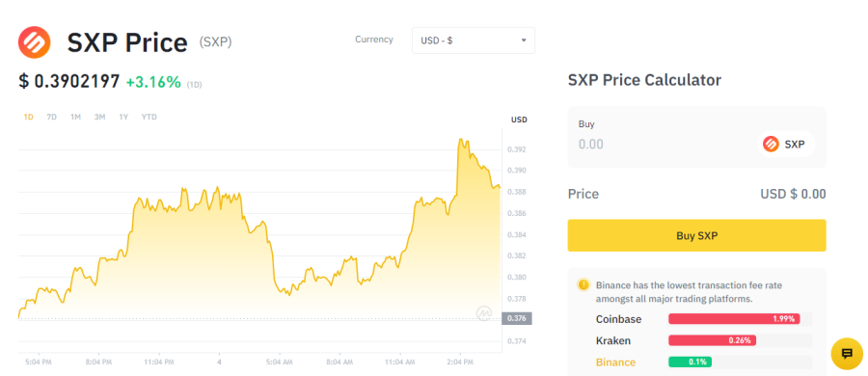The image size is (868, 376).
Task: Show the YTD price chart
Action: [149, 117]
